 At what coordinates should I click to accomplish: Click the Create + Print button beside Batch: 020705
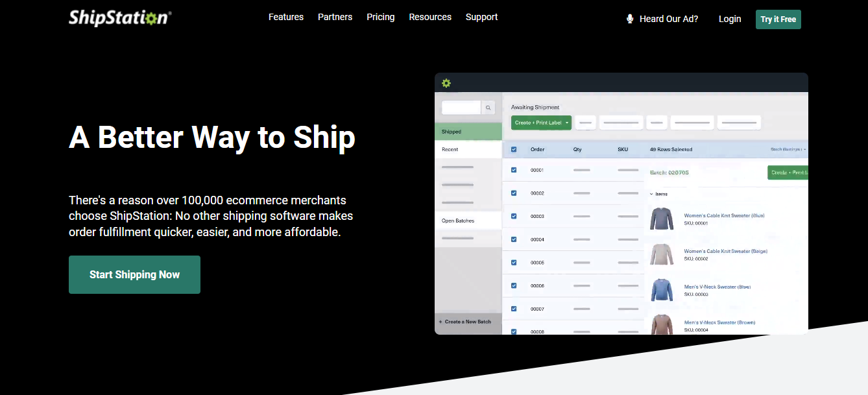point(788,173)
